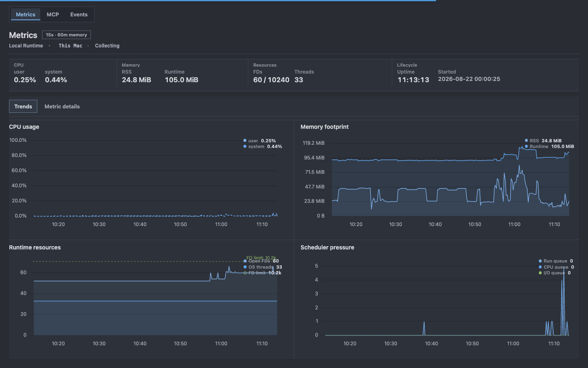Viewport: 588px width, 368px height.
Task: Click the Runtime resources chart title
Action: 35,247
